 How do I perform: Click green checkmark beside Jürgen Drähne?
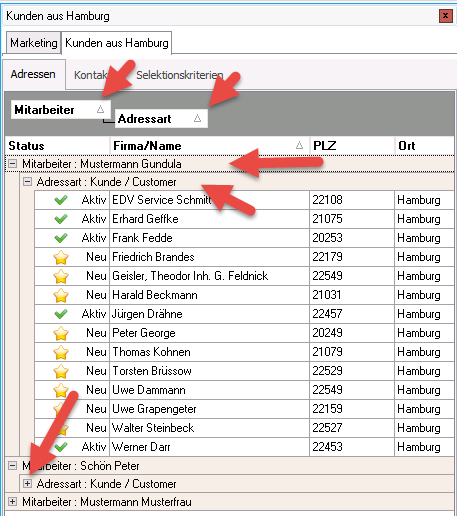[61, 314]
